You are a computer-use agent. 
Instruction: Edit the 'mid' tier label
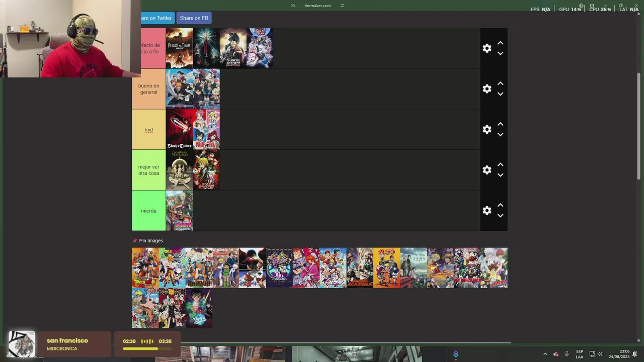point(149,130)
